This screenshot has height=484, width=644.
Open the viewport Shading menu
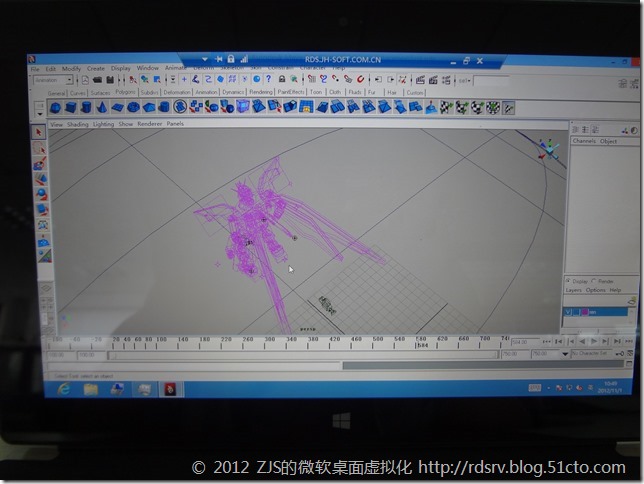(78, 124)
